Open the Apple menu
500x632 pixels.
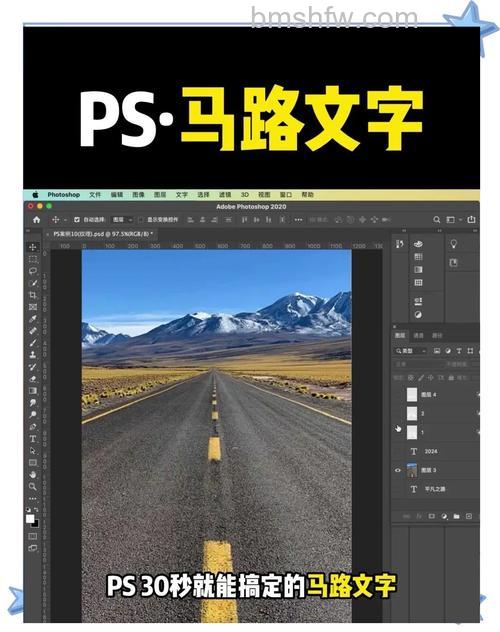click(35, 195)
